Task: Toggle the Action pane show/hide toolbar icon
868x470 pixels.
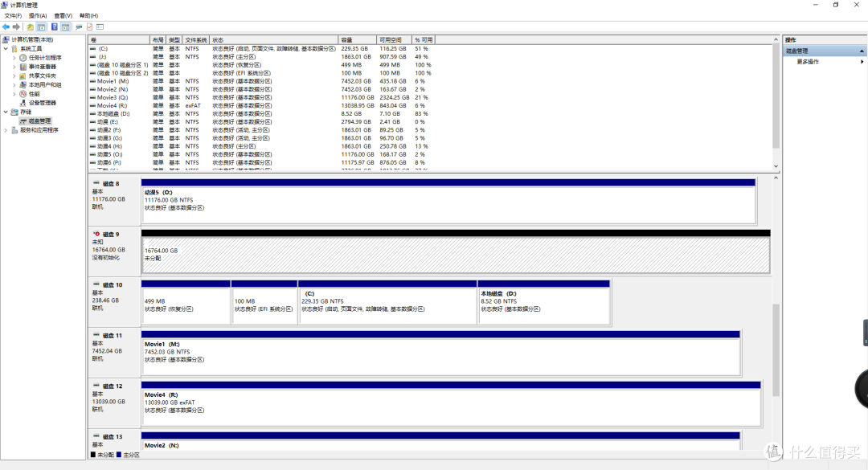Action: pos(66,27)
